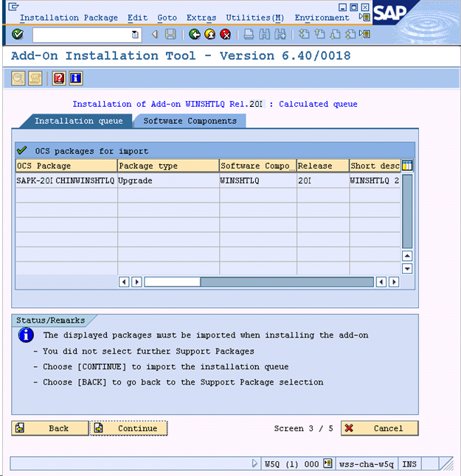Click the WINSHTLQ 2 short description cell

tap(375, 181)
